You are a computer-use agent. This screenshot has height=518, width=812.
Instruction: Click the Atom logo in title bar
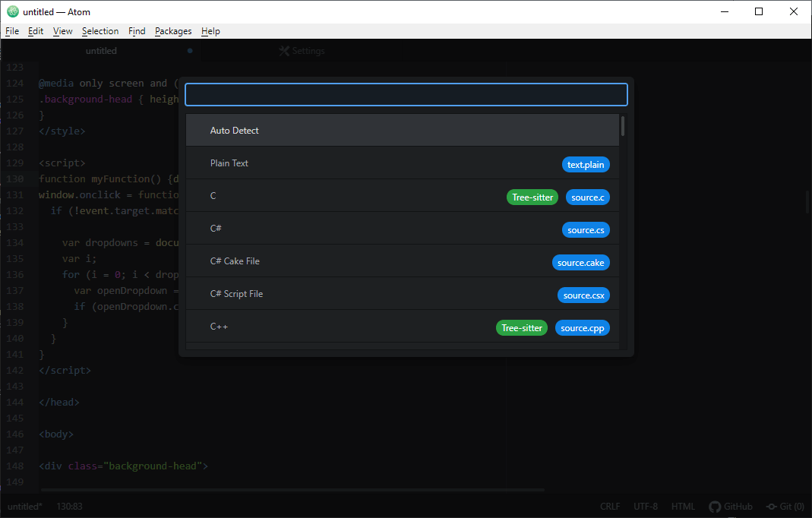(12, 11)
